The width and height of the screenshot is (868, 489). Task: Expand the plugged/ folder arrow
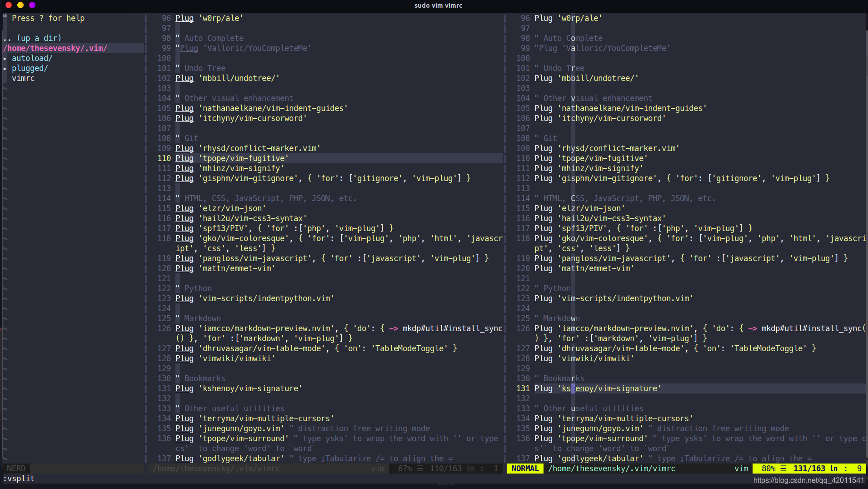[x=5, y=68]
